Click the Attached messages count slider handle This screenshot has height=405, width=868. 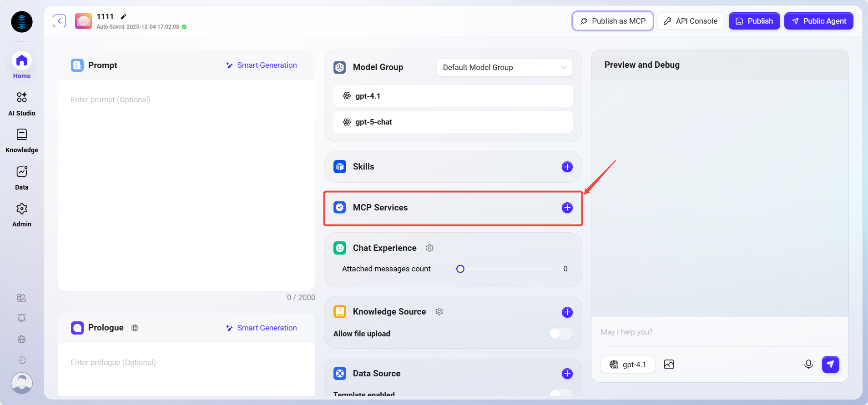[x=460, y=269]
